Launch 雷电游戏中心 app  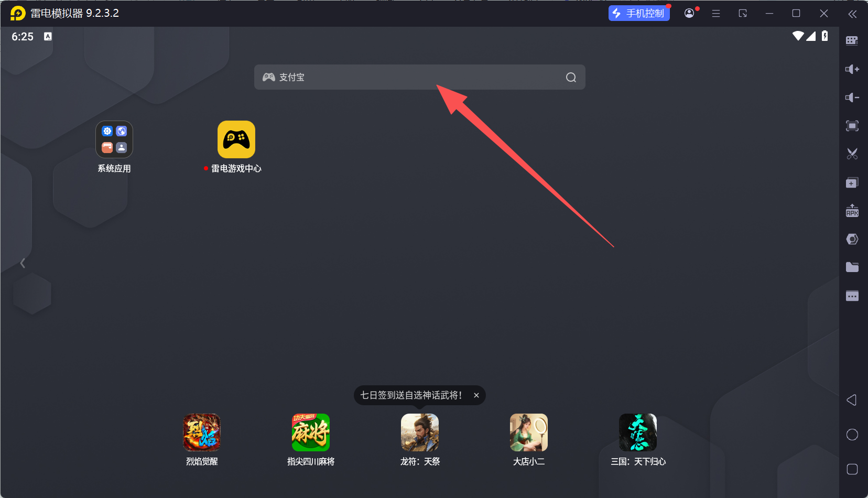(236, 139)
